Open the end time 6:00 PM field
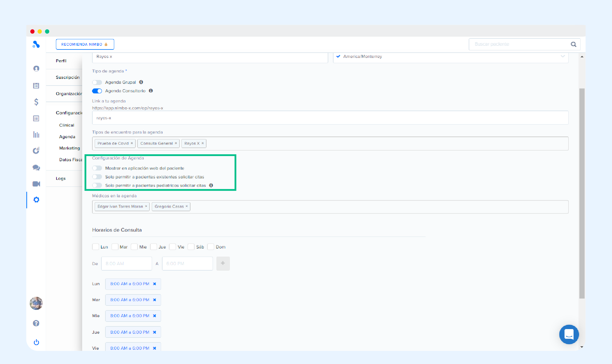 coord(187,264)
